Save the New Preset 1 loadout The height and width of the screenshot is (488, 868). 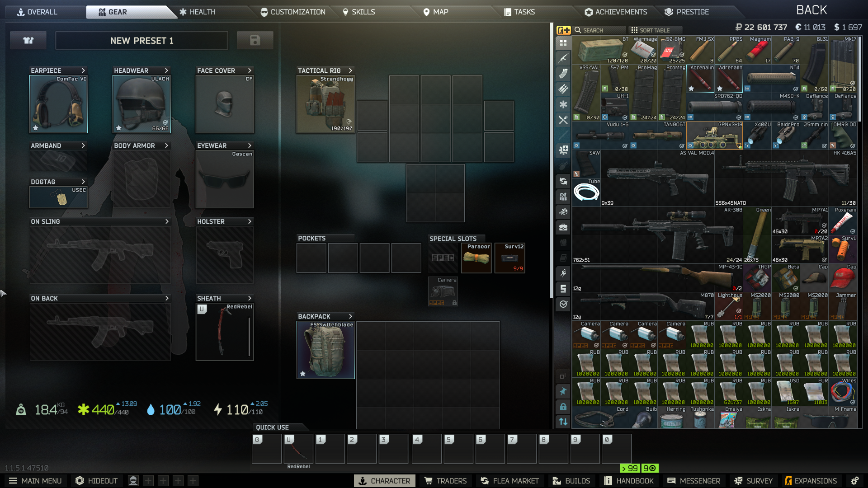[x=255, y=41]
